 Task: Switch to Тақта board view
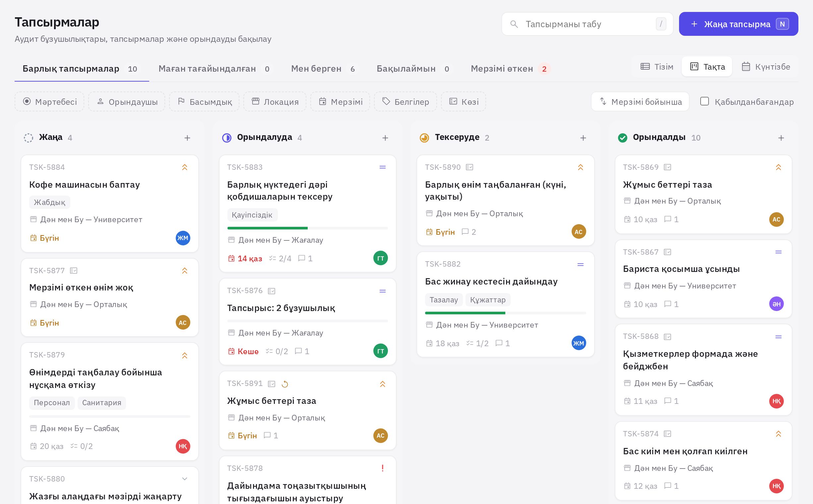click(707, 67)
